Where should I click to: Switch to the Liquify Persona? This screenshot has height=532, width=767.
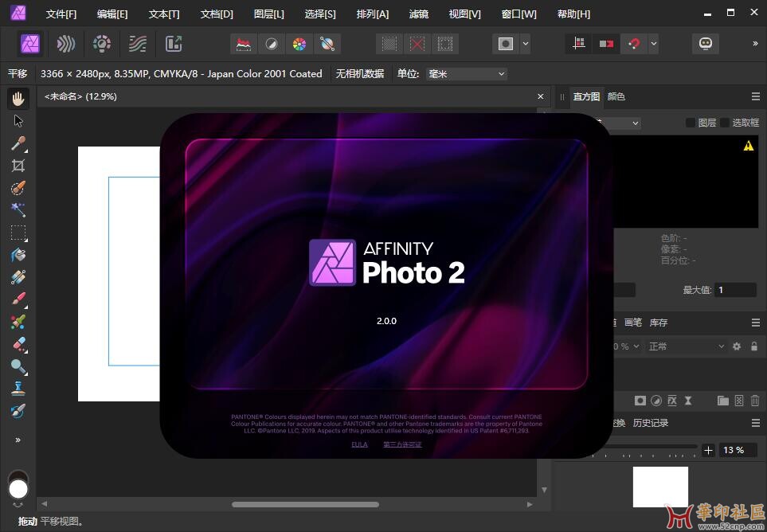pos(65,44)
